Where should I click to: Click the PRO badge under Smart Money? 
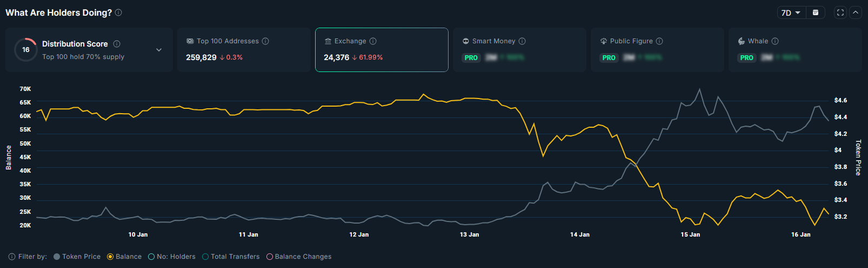(471, 58)
